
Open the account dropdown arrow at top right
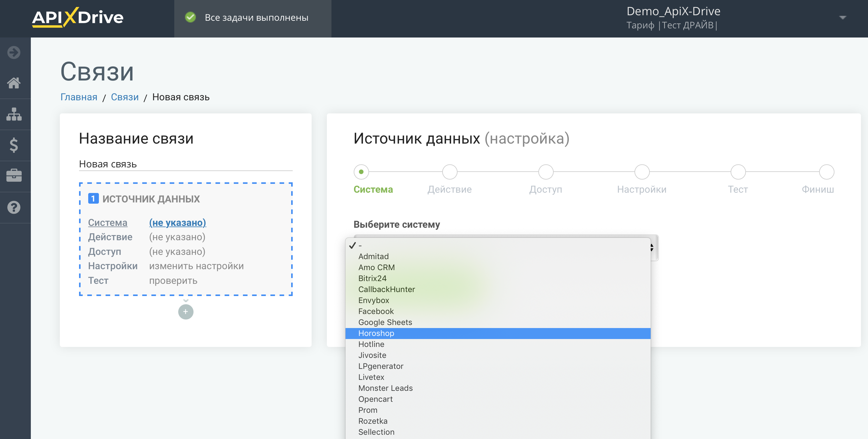pos(842,17)
